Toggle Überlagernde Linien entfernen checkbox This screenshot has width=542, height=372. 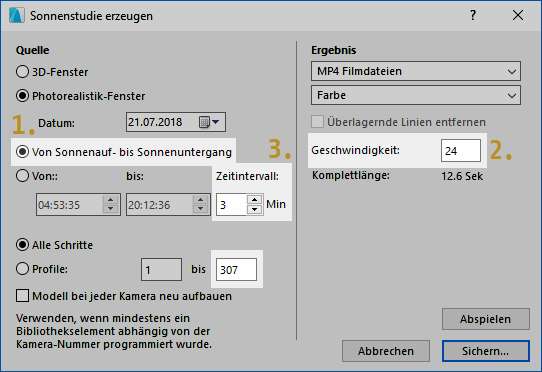coord(317,122)
